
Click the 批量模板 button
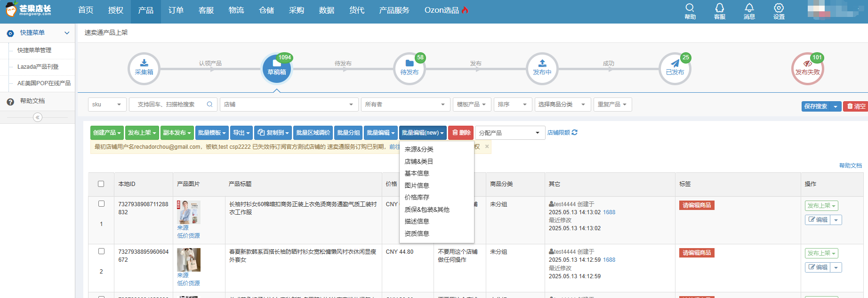coord(212,133)
